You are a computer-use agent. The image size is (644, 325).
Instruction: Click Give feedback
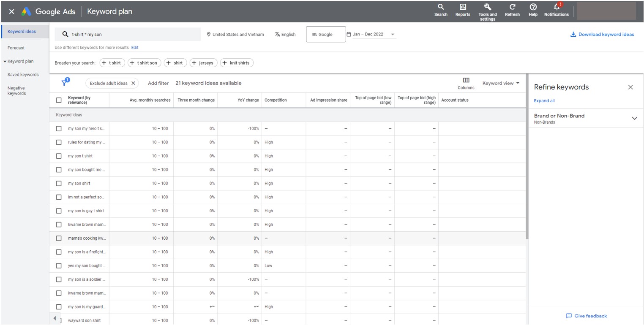click(x=586, y=316)
